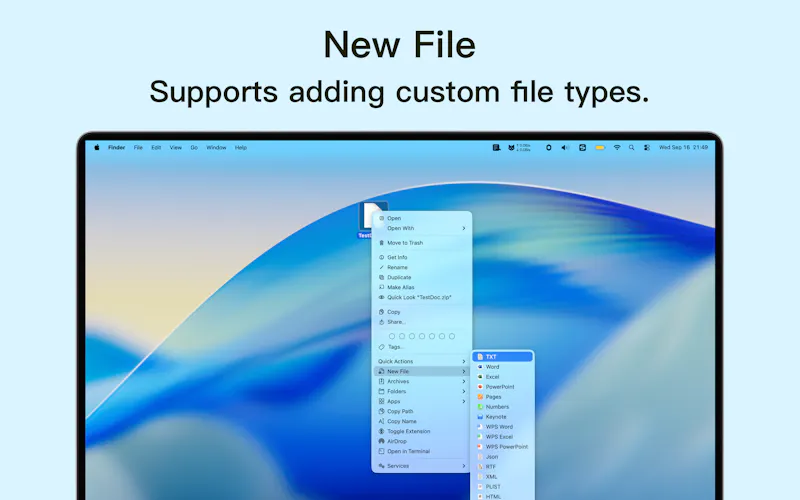
Task: Open the Wi-Fi status menu
Action: coord(617,147)
